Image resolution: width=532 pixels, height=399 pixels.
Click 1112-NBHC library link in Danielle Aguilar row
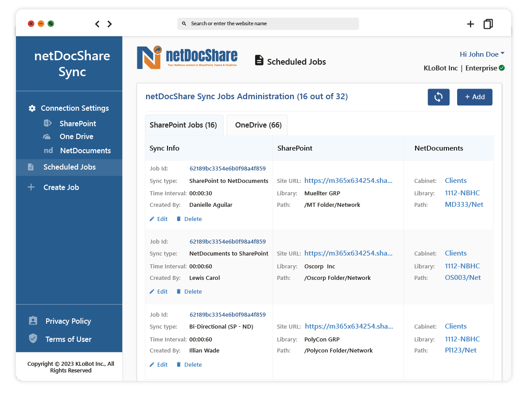(x=462, y=193)
